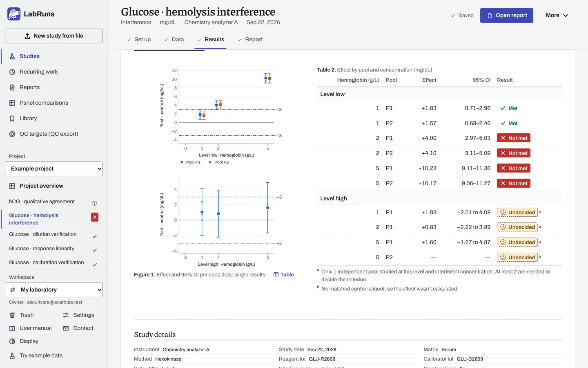Image resolution: width=588 pixels, height=368 pixels.
Task: Click the User manual book icon
Action: coord(12,328)
